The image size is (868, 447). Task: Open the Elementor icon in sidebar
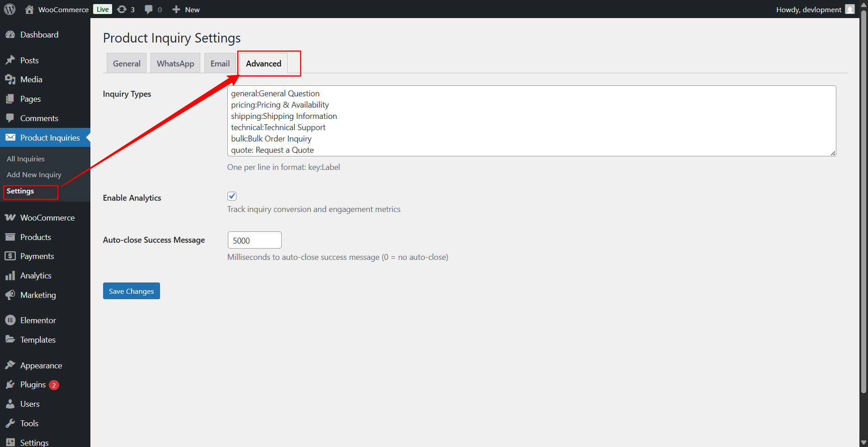[10, 320]
